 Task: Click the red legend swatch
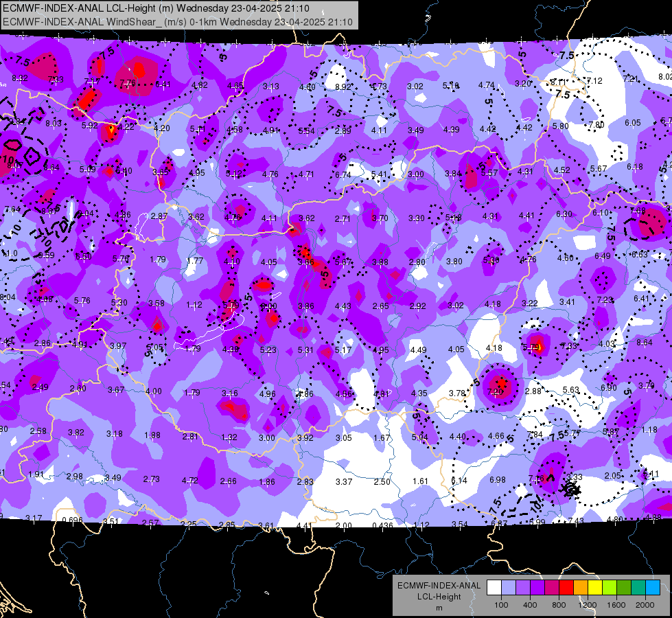tap(566, 588)
